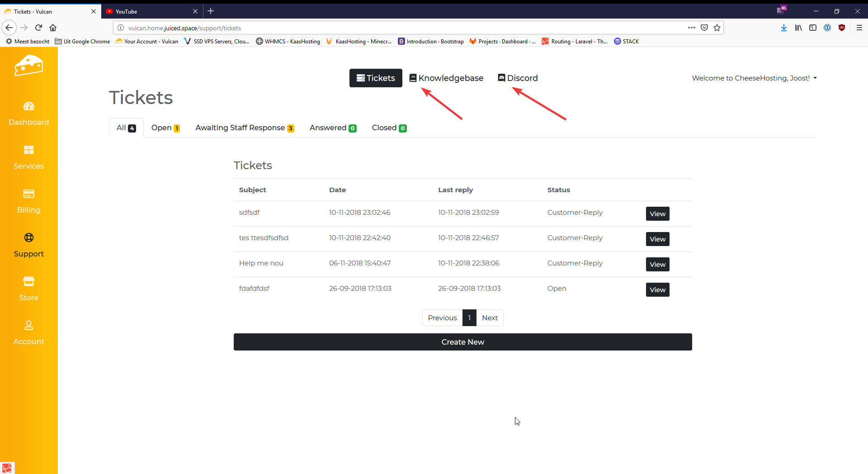Open Firefox downloads arrow icon
This screenshot has height=474, width=868.
click(784, 28)
